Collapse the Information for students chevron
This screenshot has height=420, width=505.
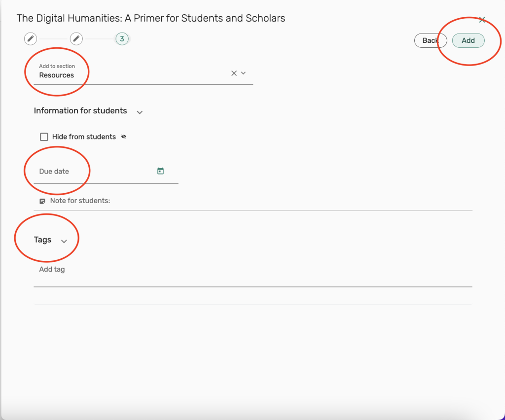(x=140, y=112)
